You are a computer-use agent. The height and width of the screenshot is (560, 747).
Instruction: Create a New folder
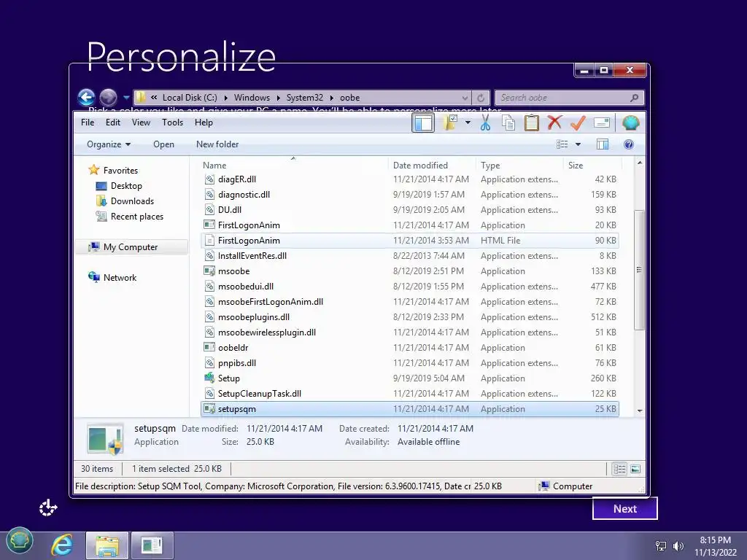click(217, 144)
